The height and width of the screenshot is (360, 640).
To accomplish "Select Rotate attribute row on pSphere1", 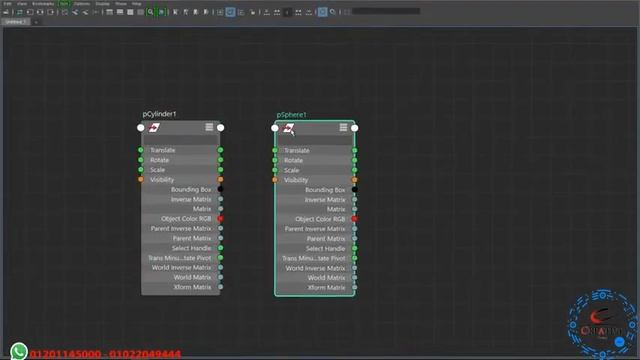I will (x=315, y=160).
